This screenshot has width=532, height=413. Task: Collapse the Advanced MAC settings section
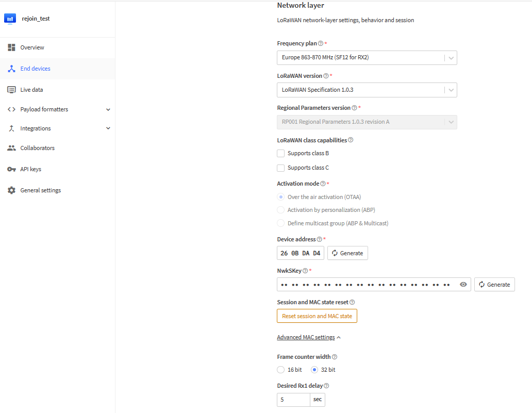click(309, 337)
